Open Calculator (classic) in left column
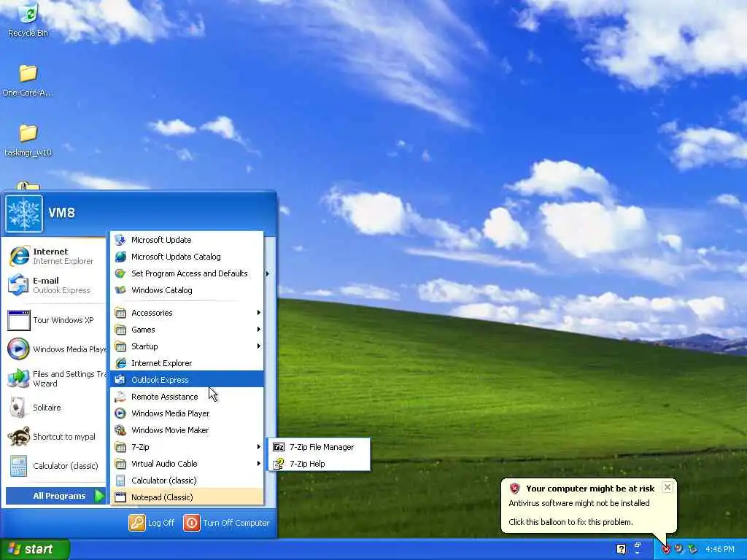 pos(54,466)
